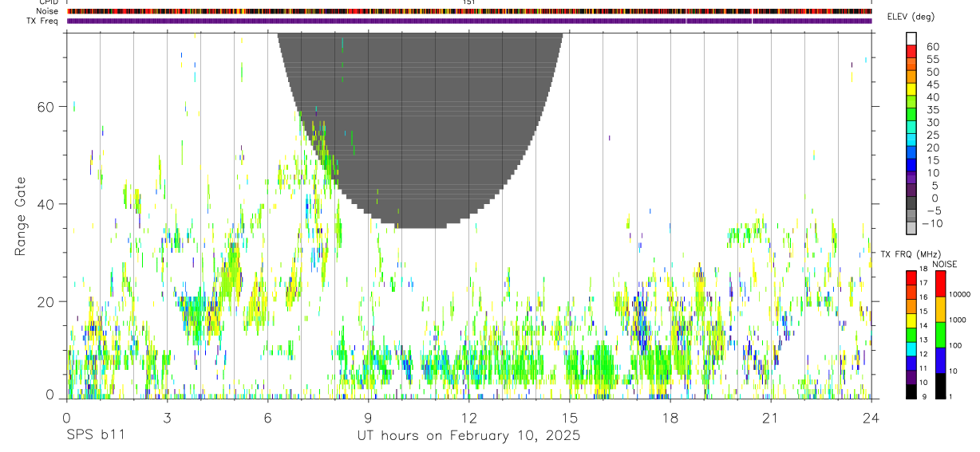Click the cyan TX FRQ swatch between 13 and 12
980x452 pixels.
pos(911,349)
